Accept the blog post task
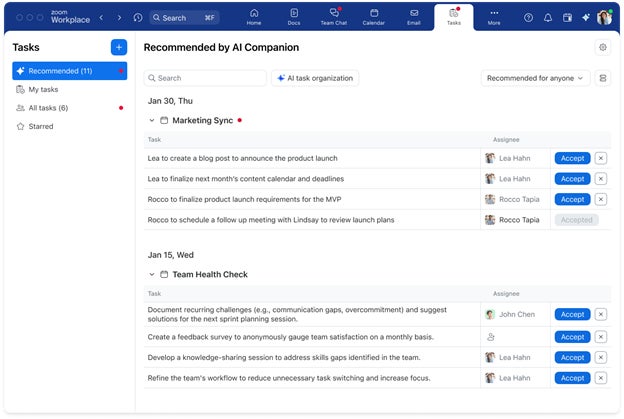The width and height of the screenshot is (624, 419). 572,158
